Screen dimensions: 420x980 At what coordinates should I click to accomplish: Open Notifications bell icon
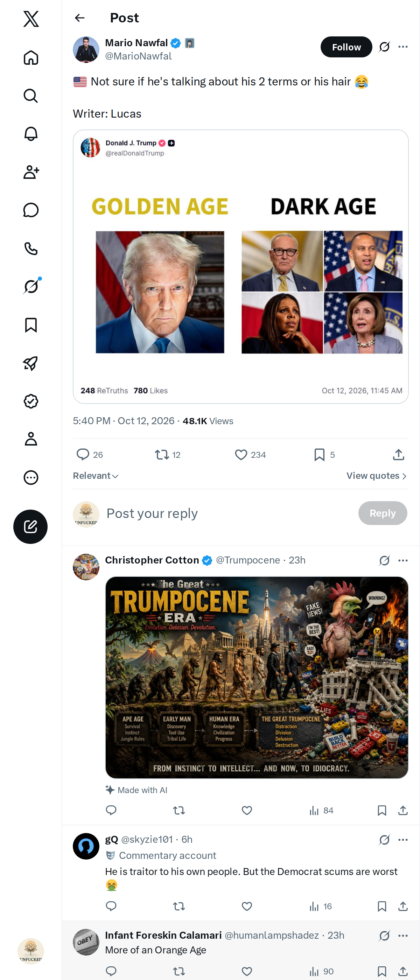31,134
